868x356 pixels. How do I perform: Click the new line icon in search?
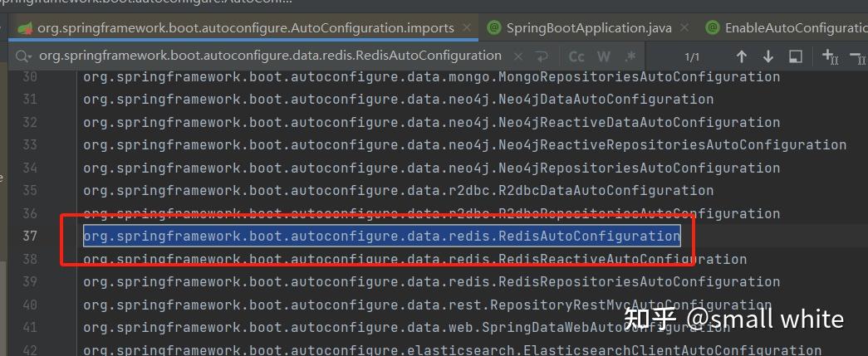click(x=542, y=56)
